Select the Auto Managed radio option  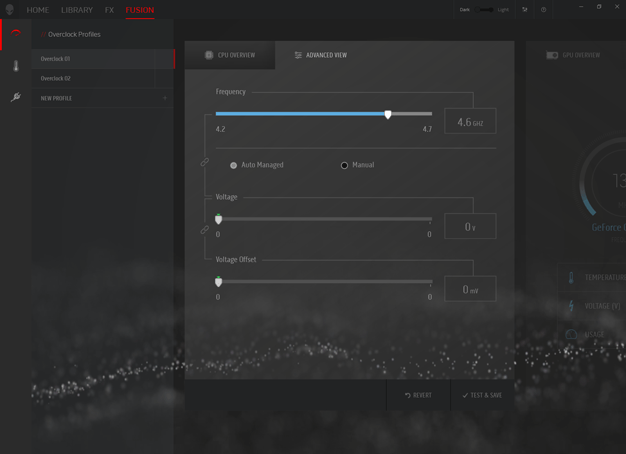tap(234, 165)
